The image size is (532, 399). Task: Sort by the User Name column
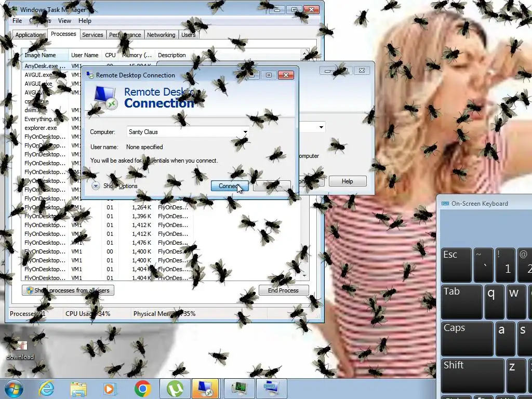(85, 55)
